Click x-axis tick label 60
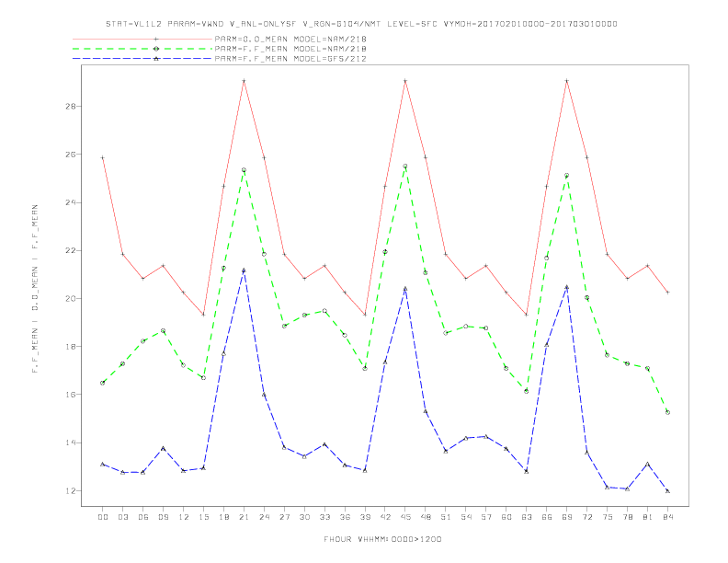This screenshot has width=728, height=563. tap(506, 517)
